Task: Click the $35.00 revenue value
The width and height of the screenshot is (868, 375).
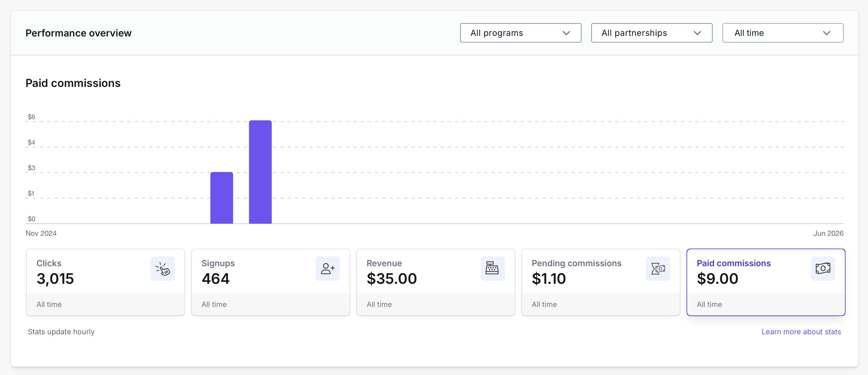Action: [x=392, y=279]
